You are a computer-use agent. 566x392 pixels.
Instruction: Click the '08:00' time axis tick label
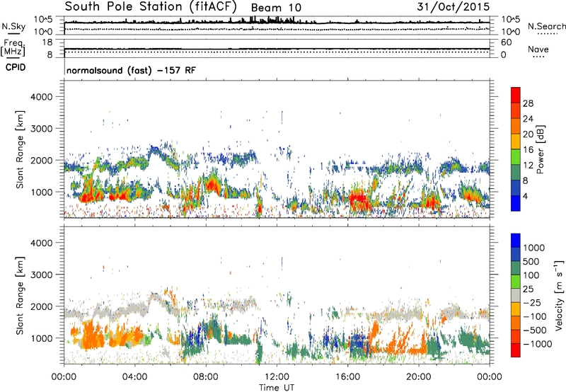(206, 377)
